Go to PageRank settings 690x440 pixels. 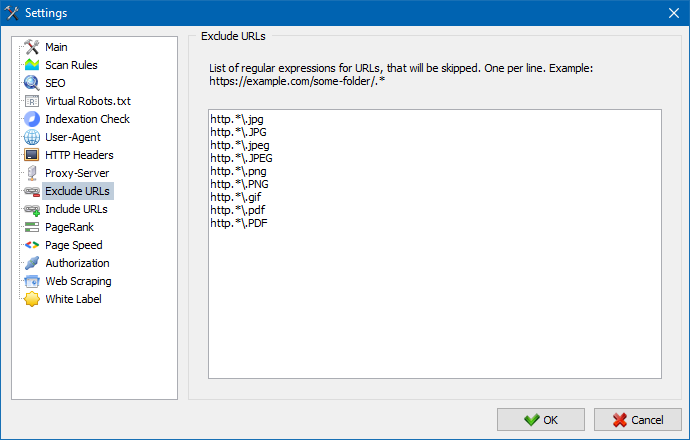point(70,227)
